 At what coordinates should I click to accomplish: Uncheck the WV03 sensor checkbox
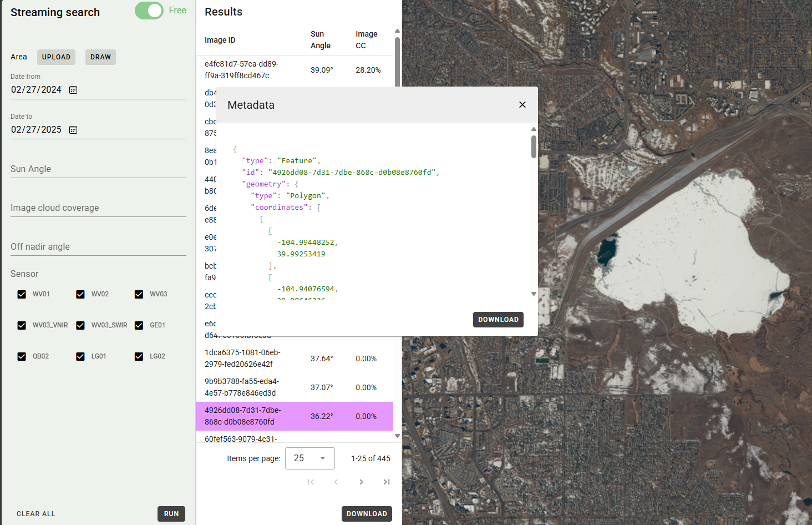click(139, 294)
